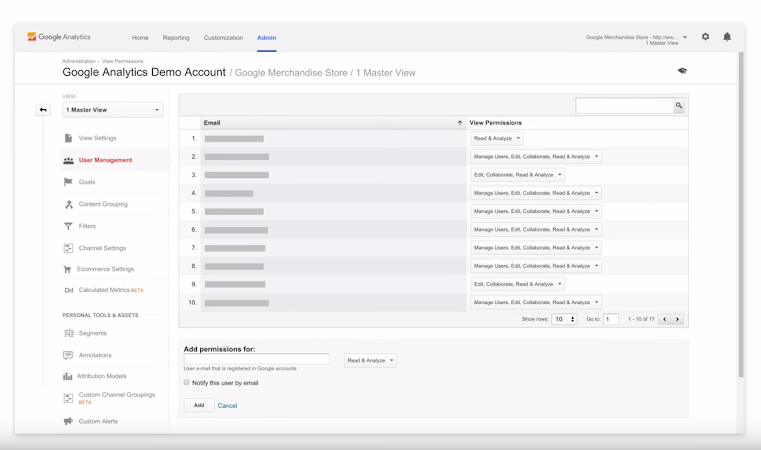Image resolution: width=761 pixels, height=450 pixels.
Task: Open the Custom Alerts link
Action: click(98, 421)
